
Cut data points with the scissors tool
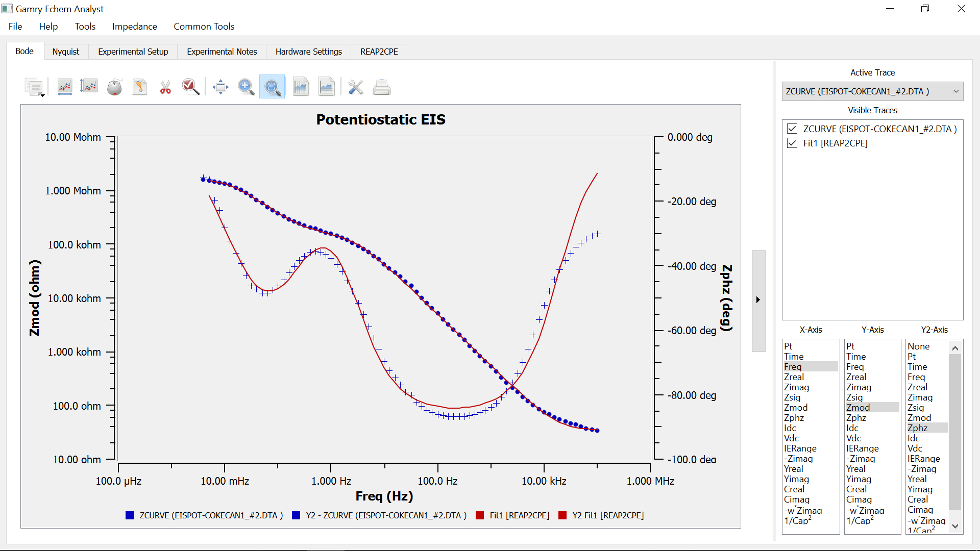click(x=165, y=87)
